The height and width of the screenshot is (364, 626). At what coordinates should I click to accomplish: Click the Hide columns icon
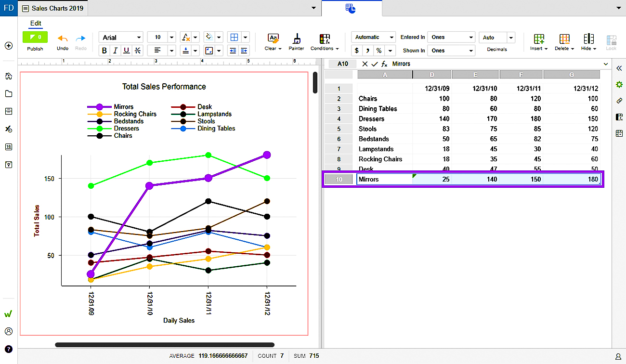coord(588,39)
